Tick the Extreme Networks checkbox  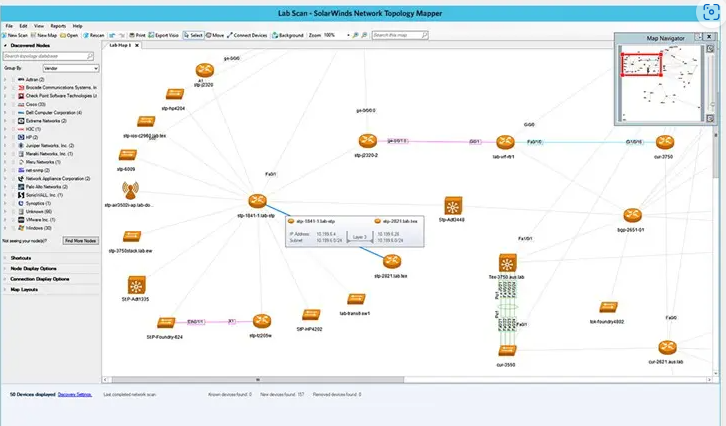13,121
